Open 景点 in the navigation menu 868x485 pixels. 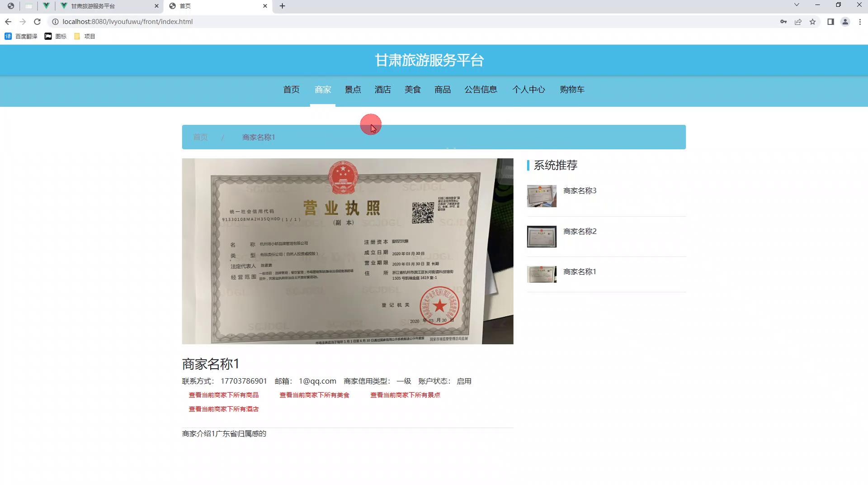pyautogui.click(x=353, y=90)
